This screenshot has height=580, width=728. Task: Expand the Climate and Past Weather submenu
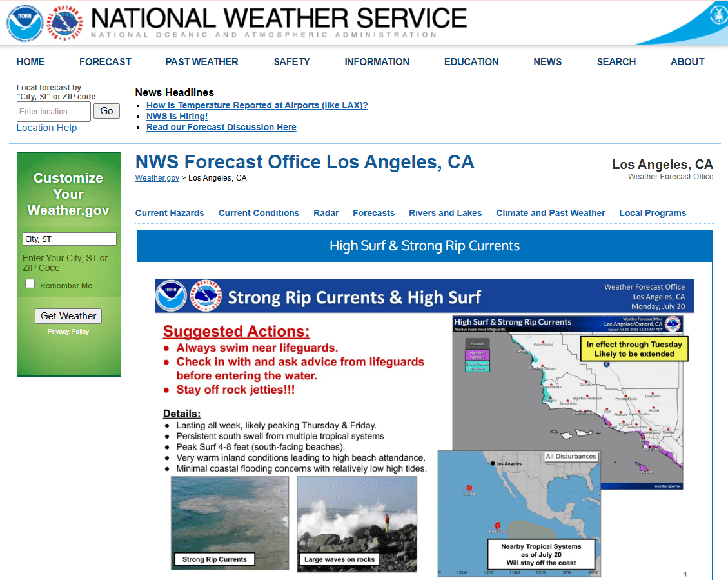click(x=551, y=213)
